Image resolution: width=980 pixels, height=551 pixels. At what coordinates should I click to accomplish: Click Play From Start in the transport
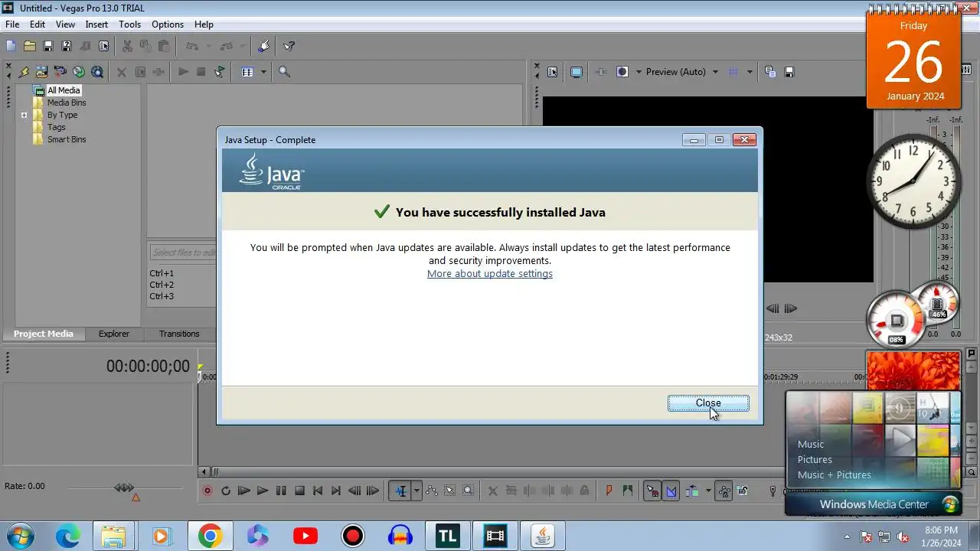[x=244, y=491]
